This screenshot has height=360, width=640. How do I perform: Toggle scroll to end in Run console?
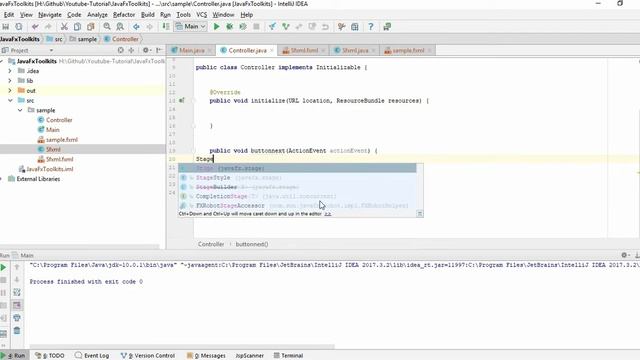[x=17, y=305]
